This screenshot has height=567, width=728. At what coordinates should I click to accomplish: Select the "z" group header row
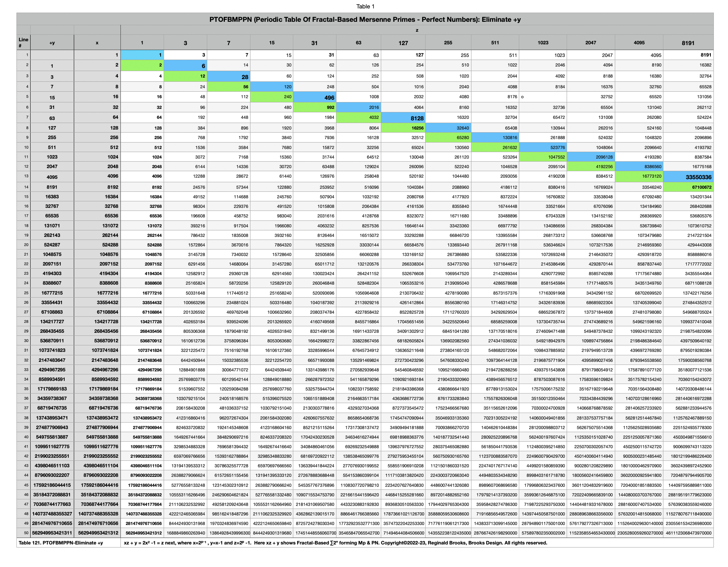click(417, 30)
